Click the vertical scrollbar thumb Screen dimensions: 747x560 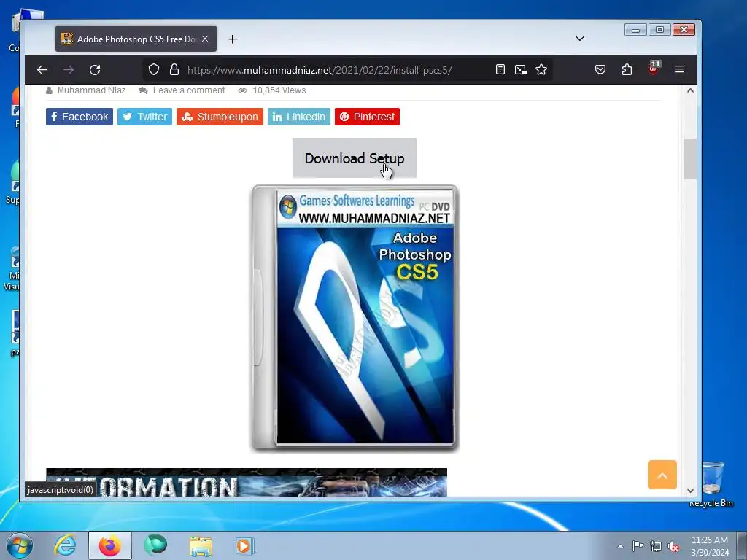click(x=690, y=159)
